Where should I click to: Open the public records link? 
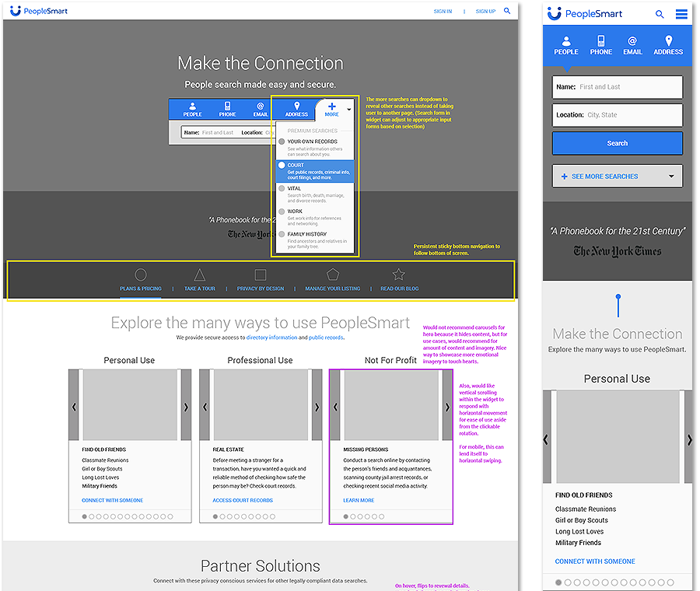coord(326,337)
